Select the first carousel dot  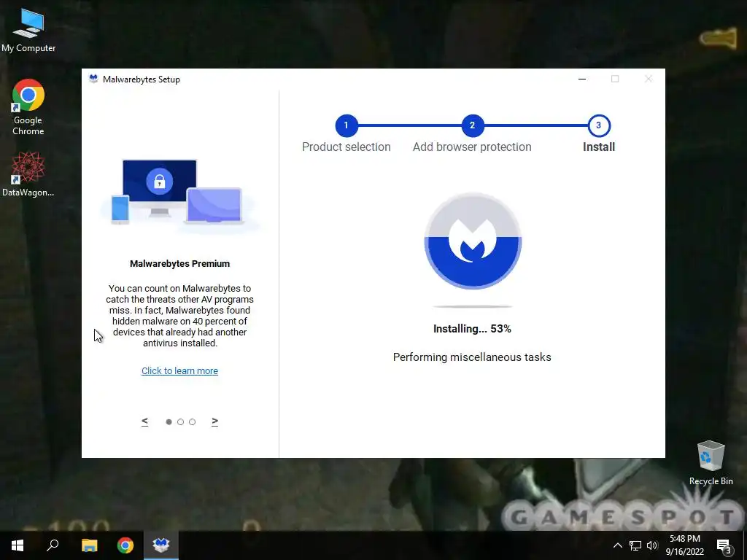point(169,422)
